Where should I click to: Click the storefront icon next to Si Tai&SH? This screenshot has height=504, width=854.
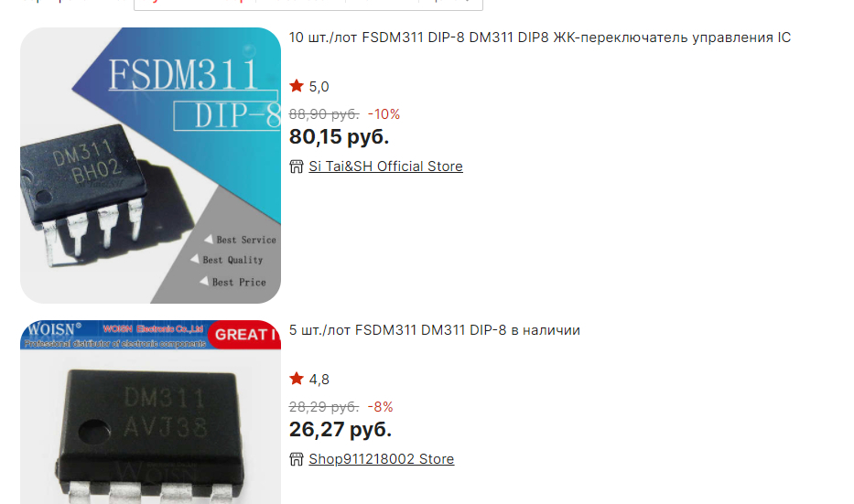pos(297,166)
